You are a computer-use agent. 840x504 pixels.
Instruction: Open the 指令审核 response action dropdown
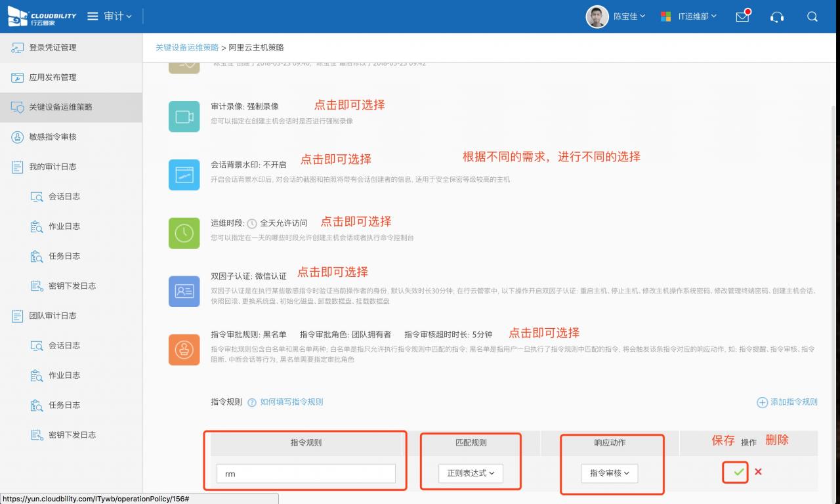point(609,473)
